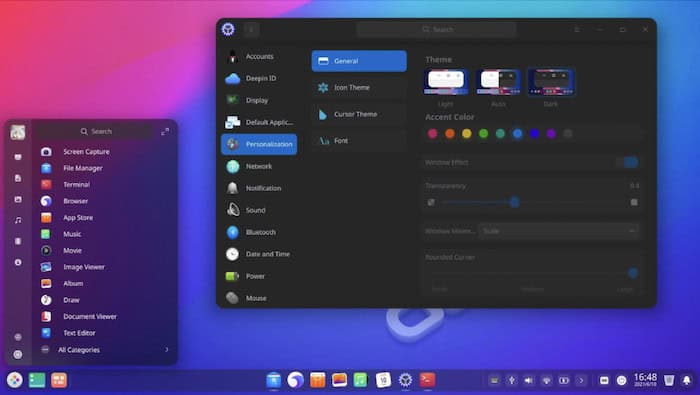Viewport: 700px width, 395px height.
Task: Click the settings search field
Action: tap(436, 29)
